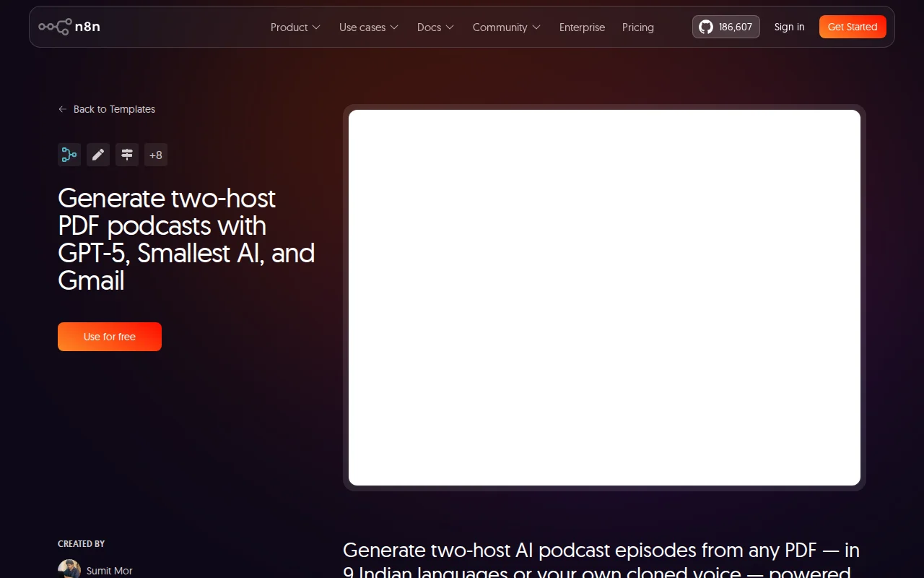Open the Pricing page

[638, 27]
